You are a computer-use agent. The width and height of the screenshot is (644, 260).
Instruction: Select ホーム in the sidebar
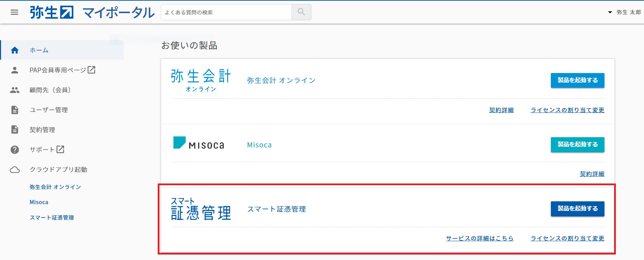(x=62, y=50)
